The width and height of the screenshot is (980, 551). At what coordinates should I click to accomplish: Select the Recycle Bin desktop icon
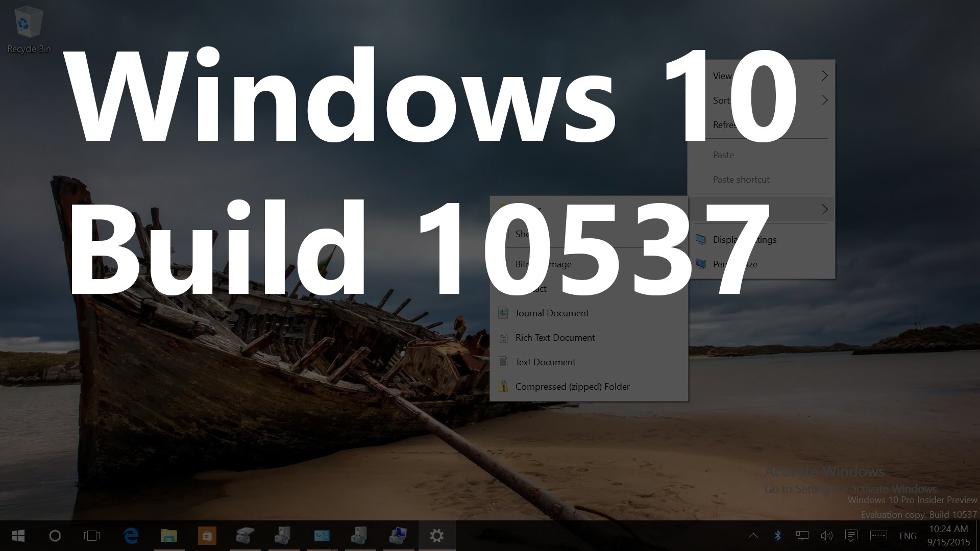pyautogui.click(x=29, y=30)
